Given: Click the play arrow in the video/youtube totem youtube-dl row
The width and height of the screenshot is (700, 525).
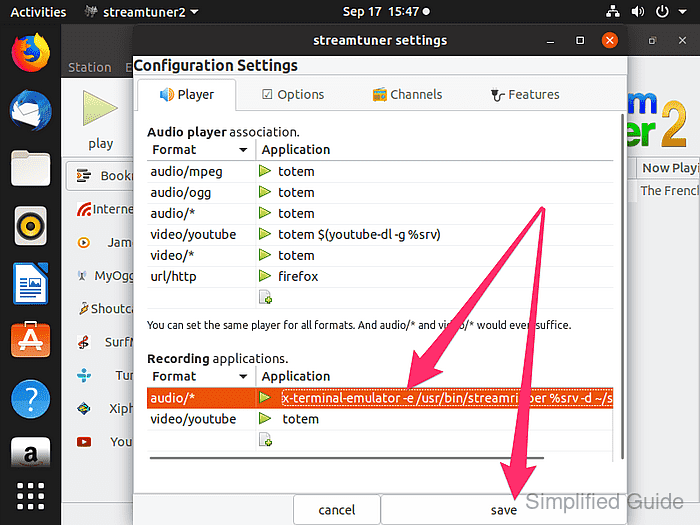Looking at the screenshot, I should pos(265,234).
